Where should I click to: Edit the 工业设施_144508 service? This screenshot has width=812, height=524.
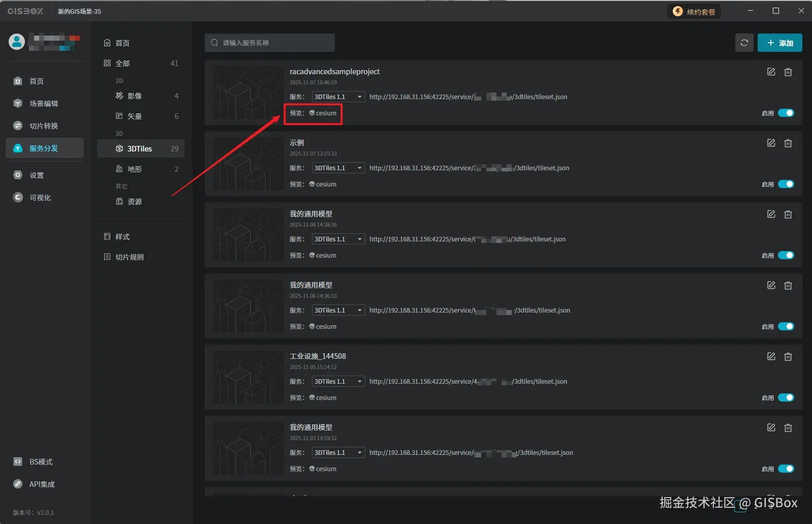coord(771,356)
